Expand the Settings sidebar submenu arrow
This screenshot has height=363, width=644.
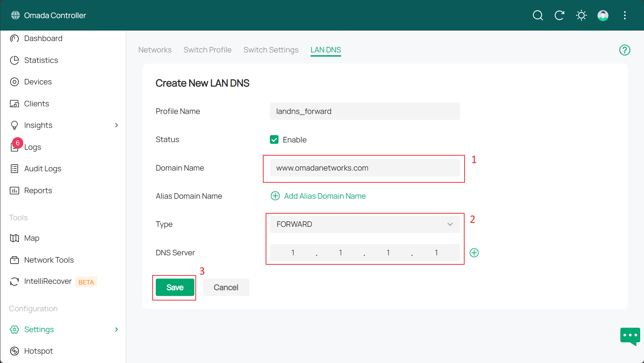pos(116,330)
